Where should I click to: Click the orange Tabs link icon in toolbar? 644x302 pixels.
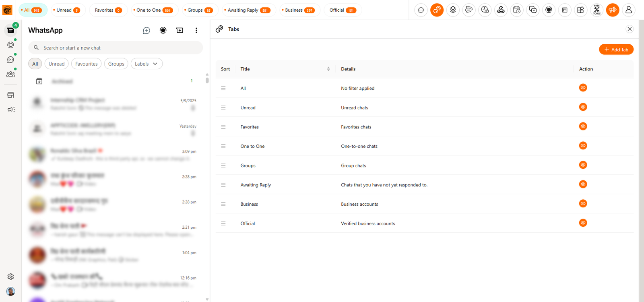[x=437, y=10]
